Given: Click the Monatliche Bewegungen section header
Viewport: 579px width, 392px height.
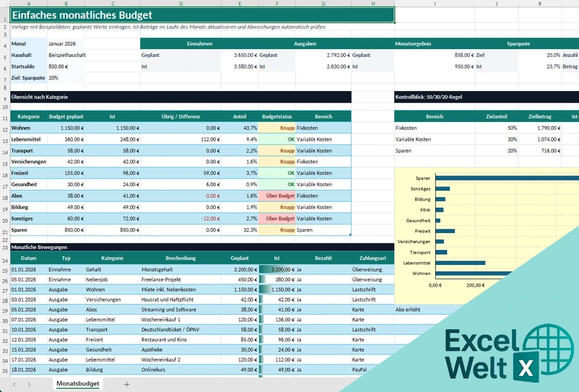Looking at the screenshot, I should pos(202,247).
